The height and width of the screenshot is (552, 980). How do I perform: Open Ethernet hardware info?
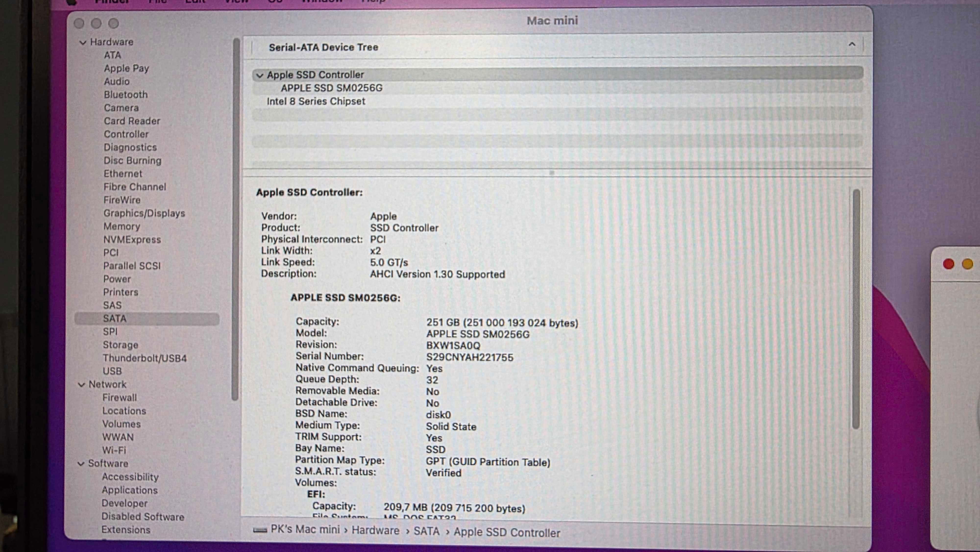[123, 174]
